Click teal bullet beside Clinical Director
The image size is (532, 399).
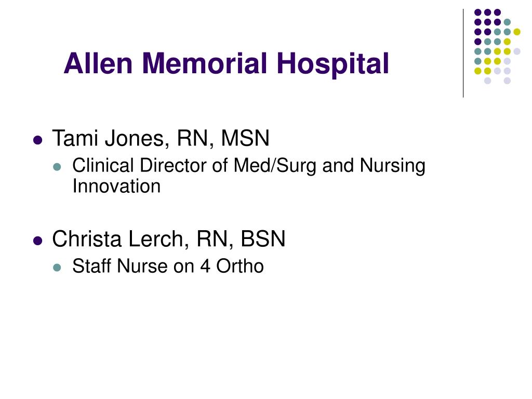(57, 167)
